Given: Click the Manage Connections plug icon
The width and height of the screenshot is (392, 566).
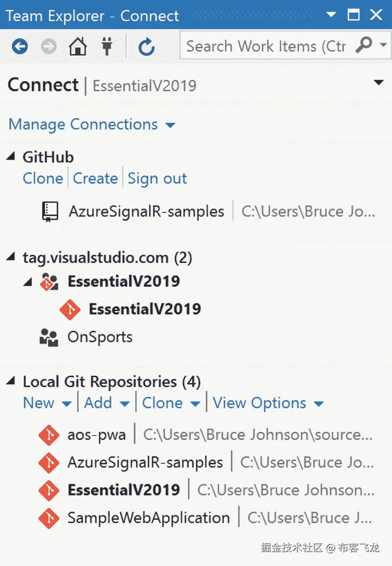Looking at the screenshot, I should (107, 46).
